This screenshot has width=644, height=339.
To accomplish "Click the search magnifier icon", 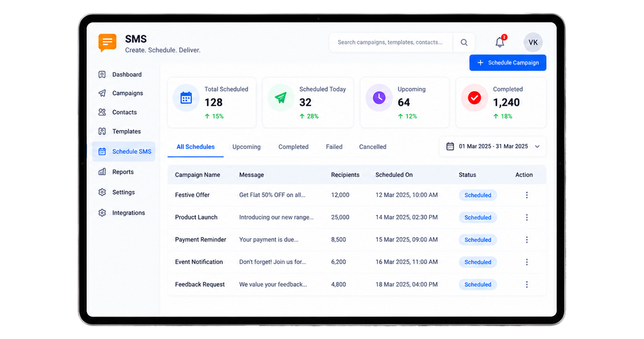I will point(464,42).
